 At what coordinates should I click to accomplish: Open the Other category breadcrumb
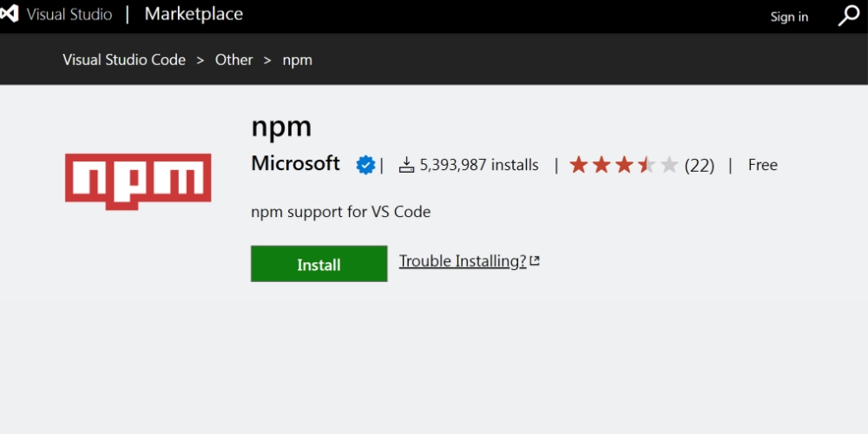[233, 60]
